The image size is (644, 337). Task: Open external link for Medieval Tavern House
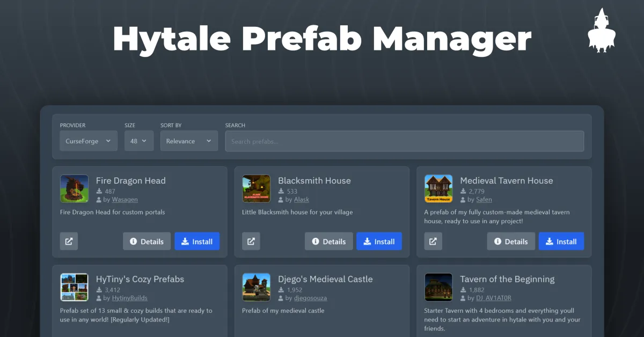point(433,241)
